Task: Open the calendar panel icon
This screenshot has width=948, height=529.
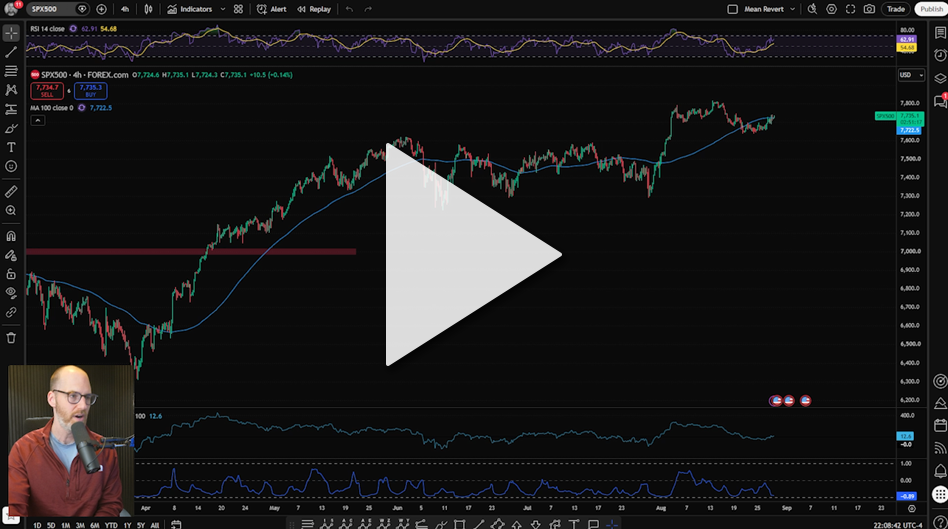Action: (940, 426)
